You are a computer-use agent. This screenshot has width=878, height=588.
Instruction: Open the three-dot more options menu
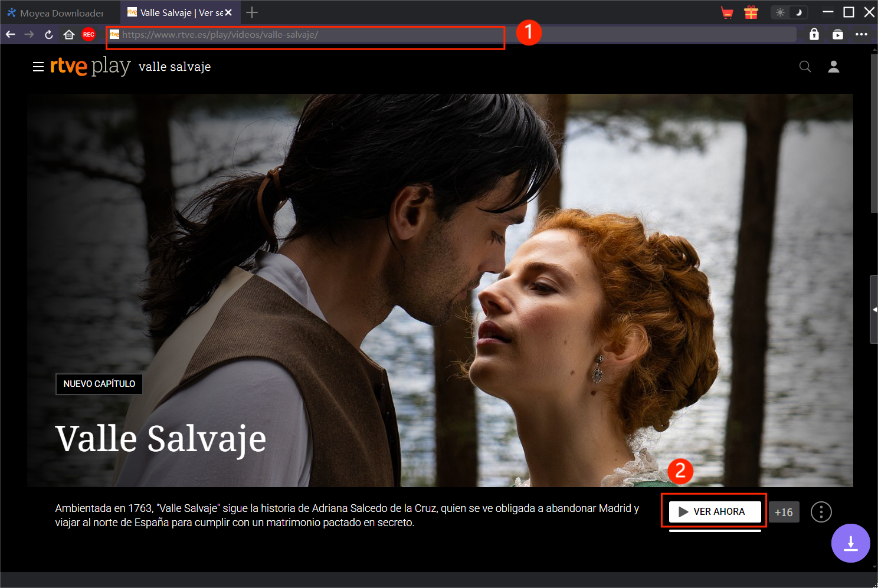coord(861,34)
